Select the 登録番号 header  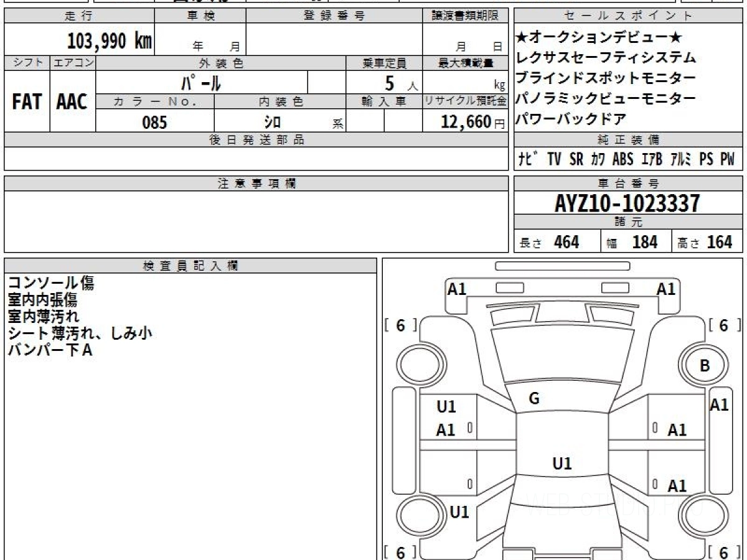point(334,16)
